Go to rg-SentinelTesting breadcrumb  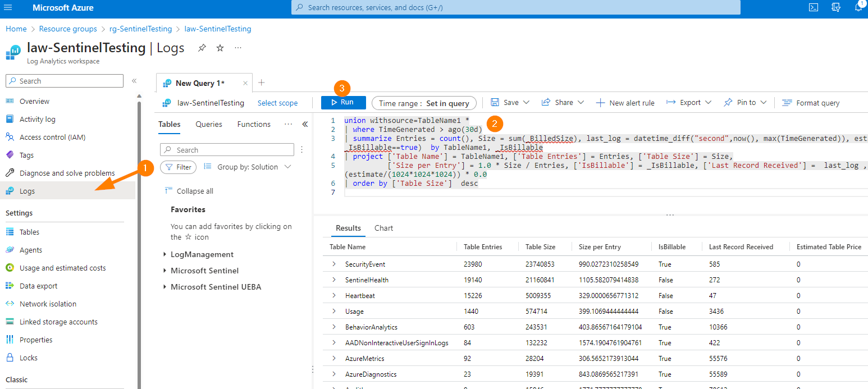point(140,29)
